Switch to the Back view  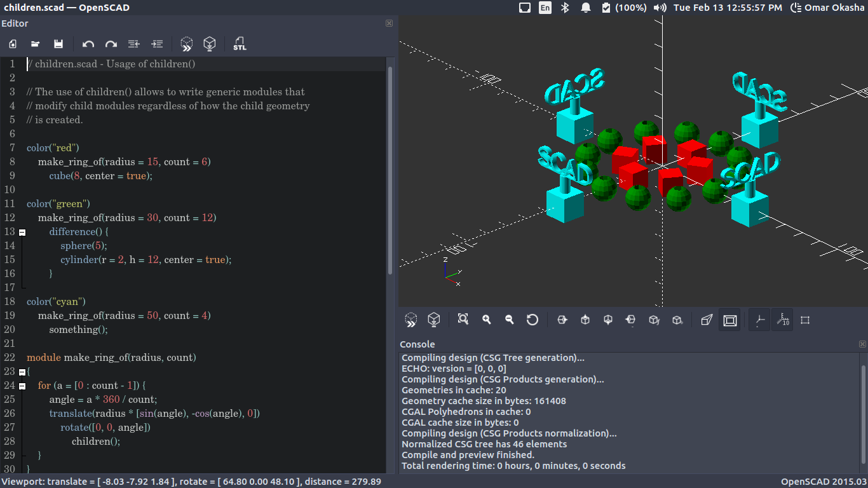[x=677, y=320]
